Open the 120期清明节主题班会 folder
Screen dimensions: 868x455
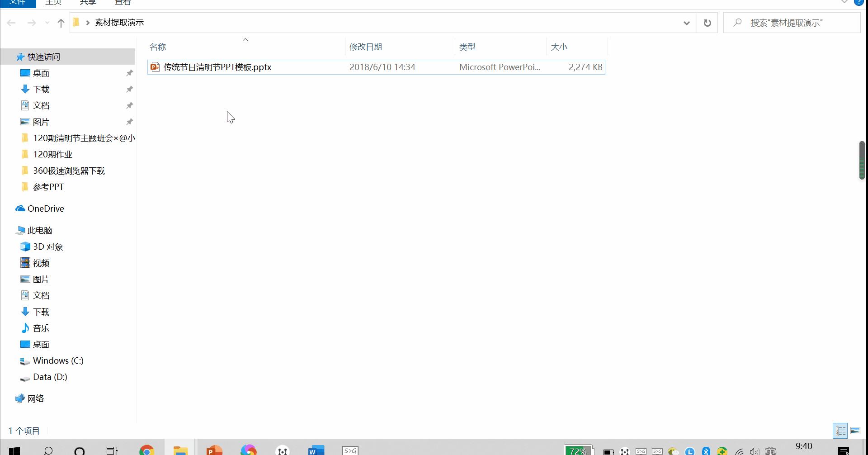[x=78, y=138]
